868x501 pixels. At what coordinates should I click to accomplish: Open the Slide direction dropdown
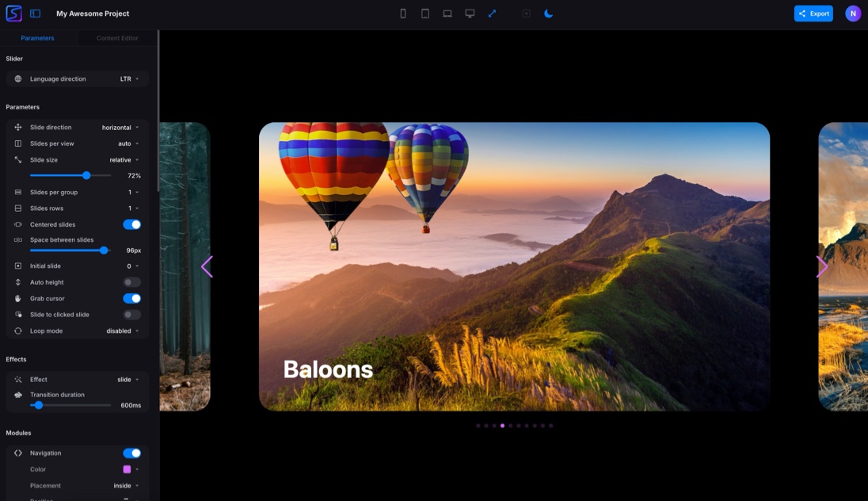click(120, 128)
